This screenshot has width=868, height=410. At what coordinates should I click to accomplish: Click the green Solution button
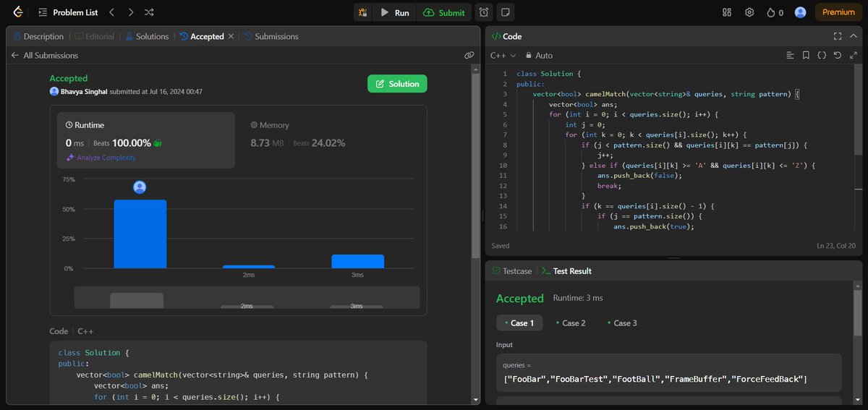[x=397, y=84]
